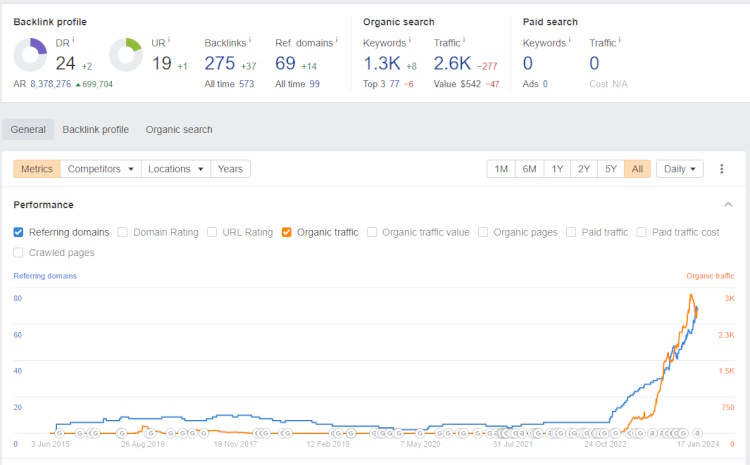Click the Organic search Traffic info icon
This screenshot has width=750, height=465.
point(464,41)
